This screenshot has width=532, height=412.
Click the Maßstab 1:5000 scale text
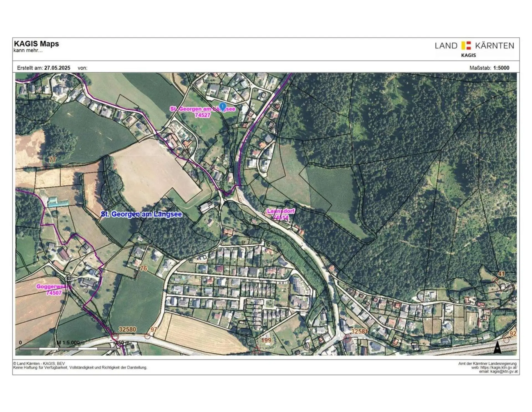point(489,68)
